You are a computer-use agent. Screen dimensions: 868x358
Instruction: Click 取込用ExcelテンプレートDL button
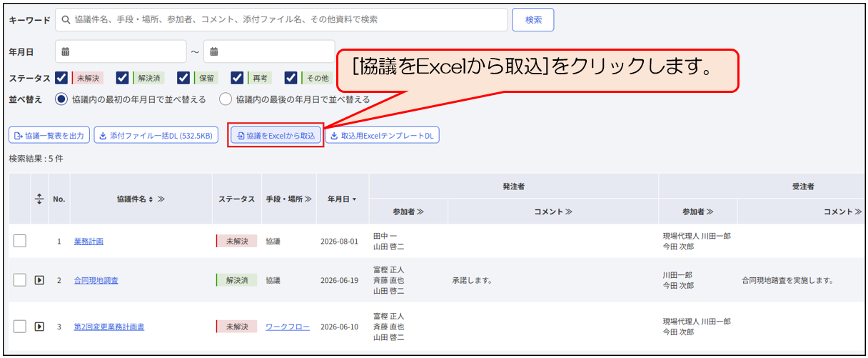click(x=382, y=135)
